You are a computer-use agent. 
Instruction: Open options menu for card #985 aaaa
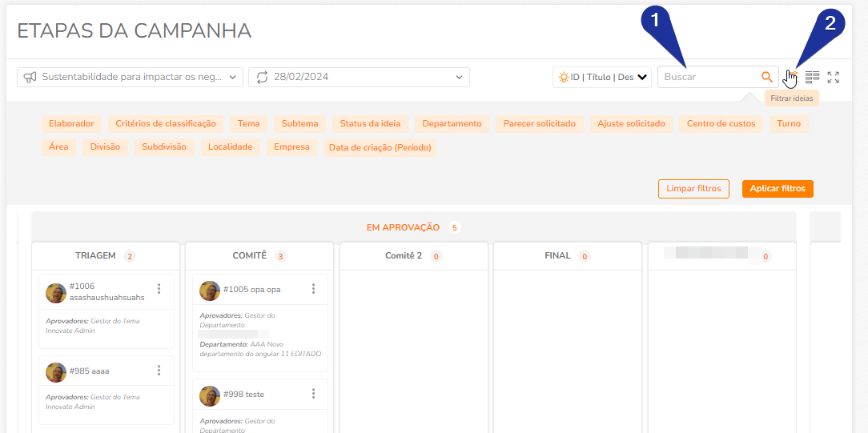pos(159,371)
